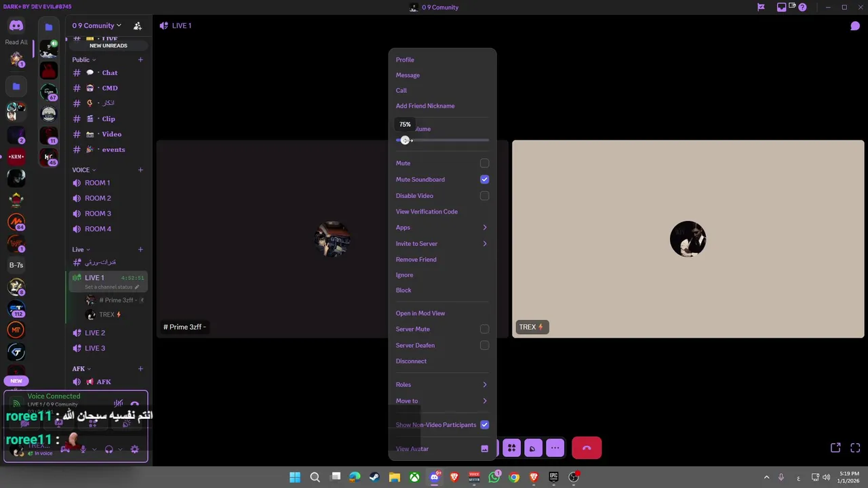868x488 pixels.
Task: Join the ROOM 2 voice channel
Action: coord(108,199)
